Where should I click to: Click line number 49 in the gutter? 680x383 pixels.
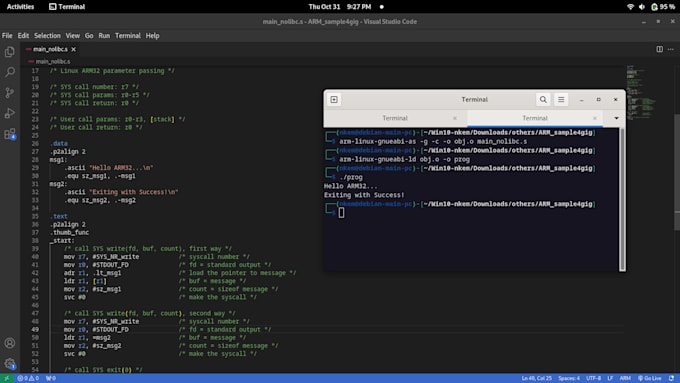[x=35, y=330]
